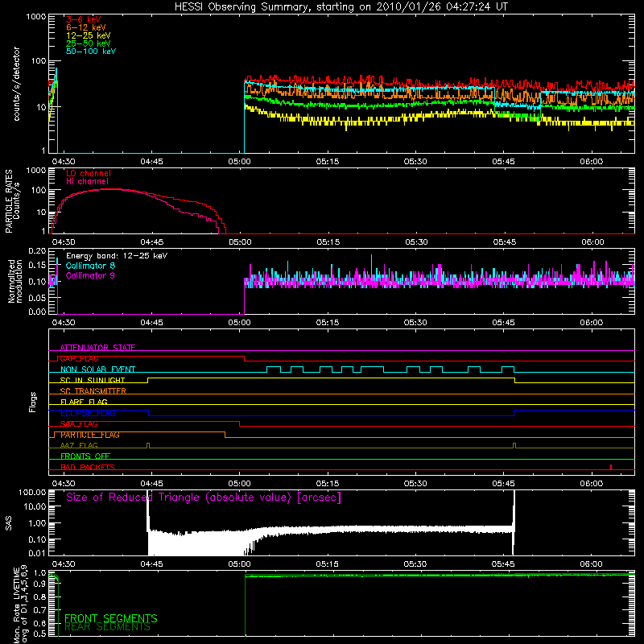Image resolution: width=644 pixels, height=644 pixels.
Task: Click the 100.00 tick on the SAS axis
Action: coord(32,492)
